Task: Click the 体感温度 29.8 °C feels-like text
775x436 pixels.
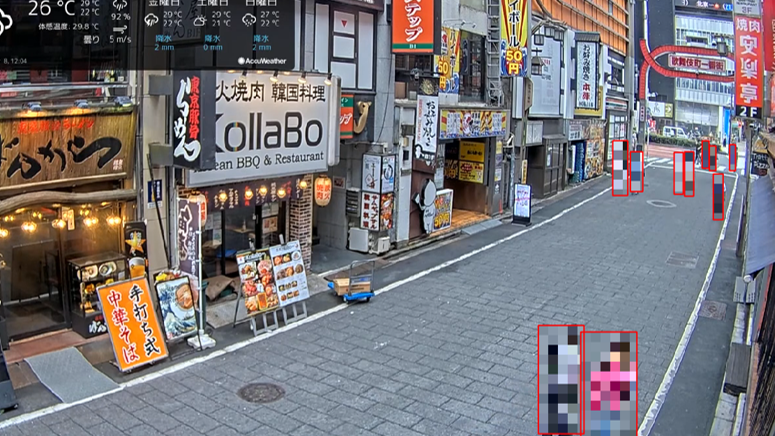Action: click(x=68, y=27)
